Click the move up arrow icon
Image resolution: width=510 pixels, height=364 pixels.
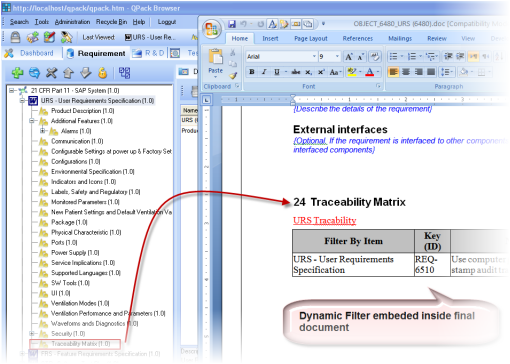(69, 73)
